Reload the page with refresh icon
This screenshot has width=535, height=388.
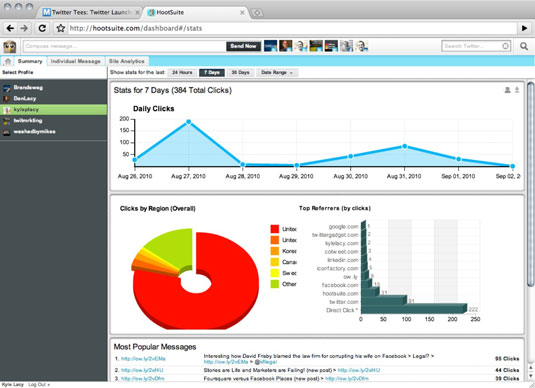(42, 28)
